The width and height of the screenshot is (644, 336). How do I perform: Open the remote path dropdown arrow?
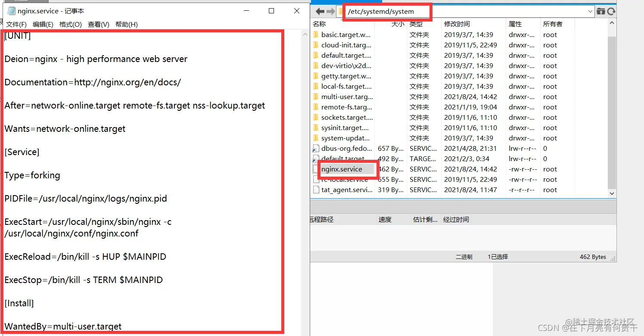[x=590, y=12]
